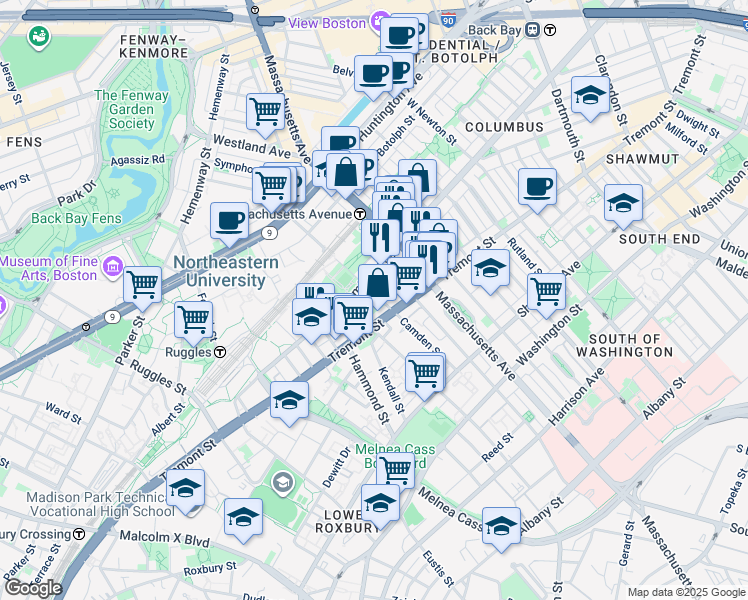Click the Eustis St street label
Viewport: 748px width, 600px height.
tap(438, 569)
